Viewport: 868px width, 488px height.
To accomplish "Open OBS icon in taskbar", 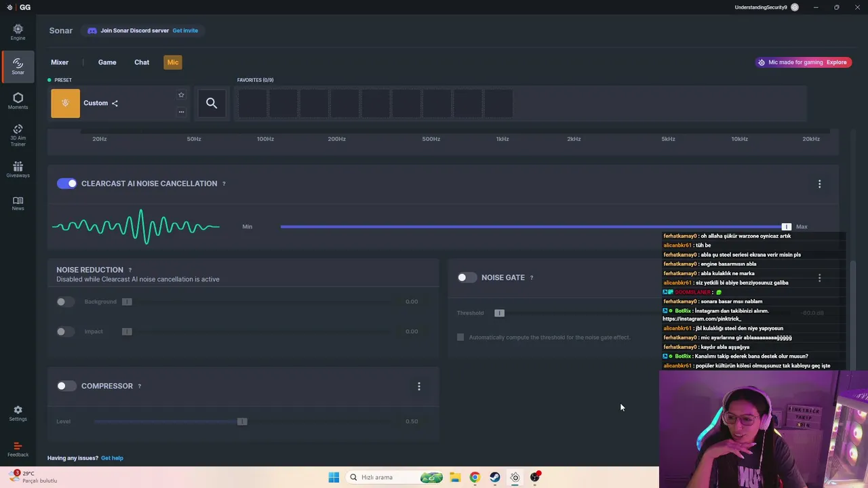I will 535,477.
